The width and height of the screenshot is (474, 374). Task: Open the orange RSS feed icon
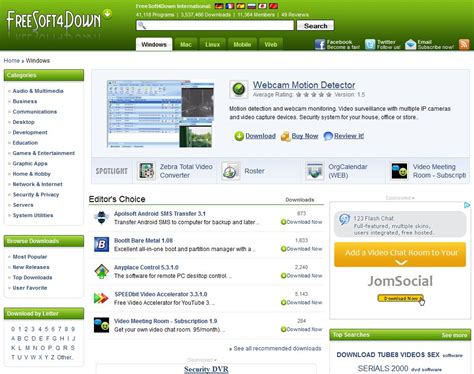[x=464, y=44]
